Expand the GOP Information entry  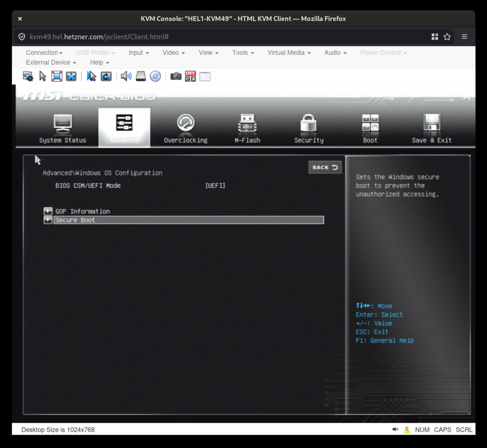pos(82,211)
